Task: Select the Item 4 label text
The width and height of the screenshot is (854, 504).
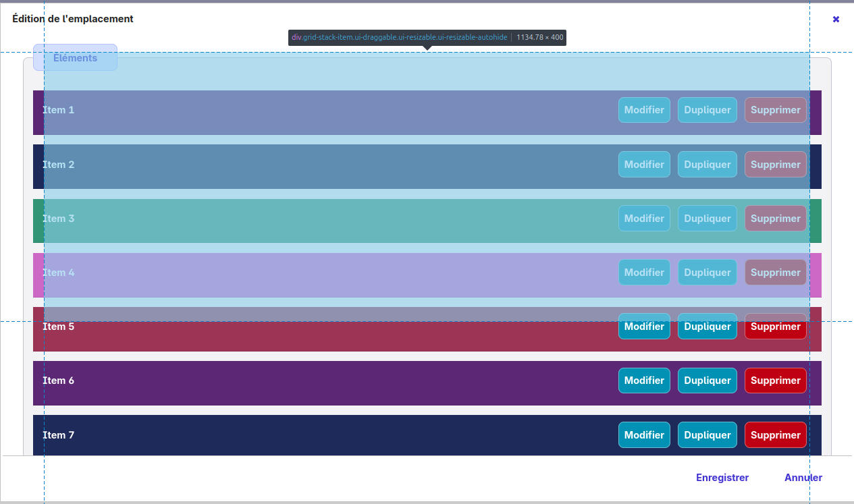Action: click(59, 273)
